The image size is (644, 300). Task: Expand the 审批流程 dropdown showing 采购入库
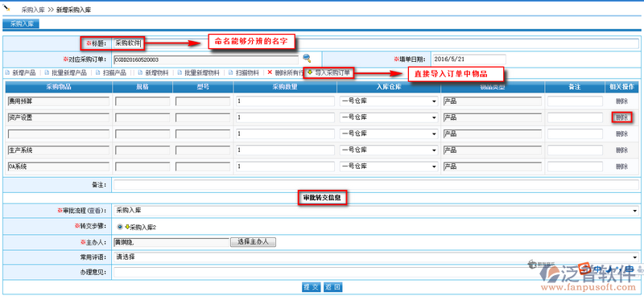coord(376,211)
